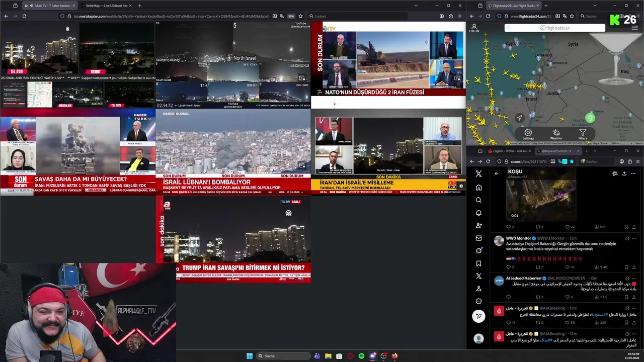Image resolution: width=644 pixels, height=362 pixels.
Task: Expand tab list in X browser window
Action: (x=595, y=151)
